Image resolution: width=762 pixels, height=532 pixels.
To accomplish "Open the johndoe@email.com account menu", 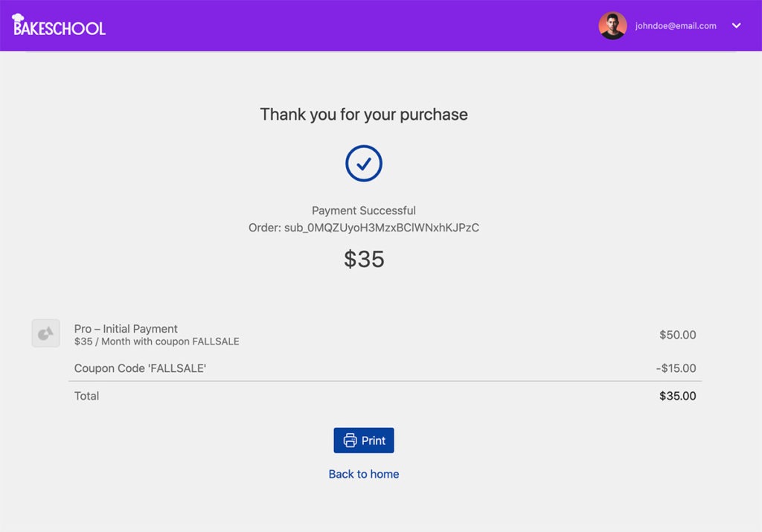I will (x=676, y=26).
